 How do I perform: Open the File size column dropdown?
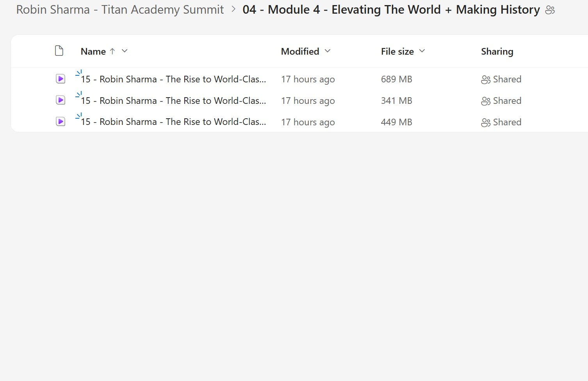(x=422, y=51)
